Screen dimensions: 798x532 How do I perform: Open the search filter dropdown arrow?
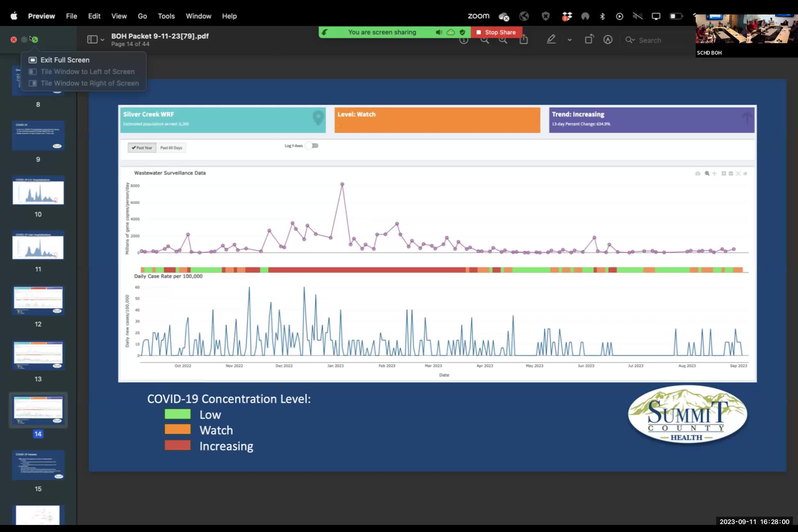tap(634, 40)
